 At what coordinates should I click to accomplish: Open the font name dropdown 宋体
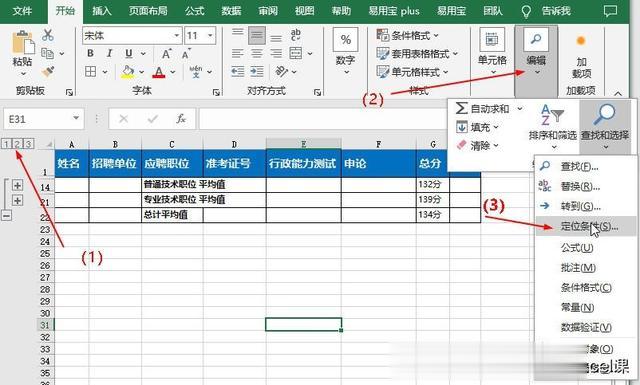click(177, 36)
